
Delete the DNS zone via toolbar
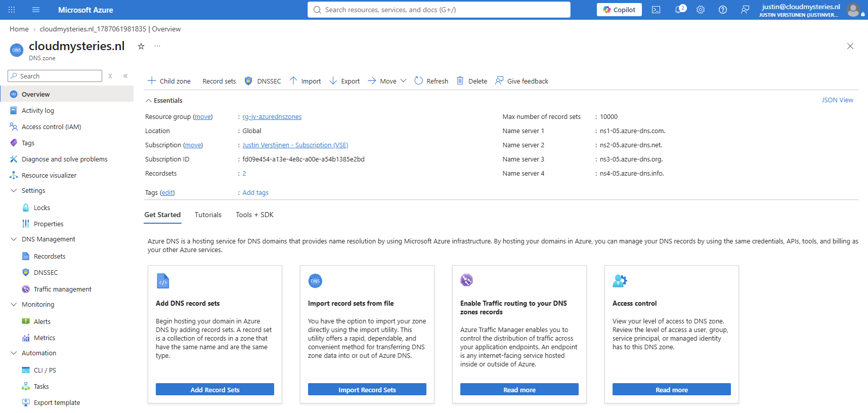(x=472, y=81)
